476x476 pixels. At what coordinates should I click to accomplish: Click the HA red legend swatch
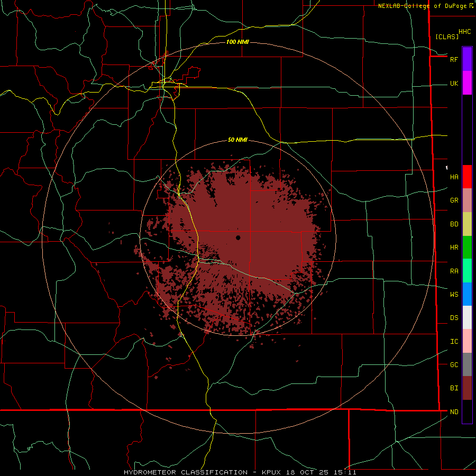tap(467, 177)
